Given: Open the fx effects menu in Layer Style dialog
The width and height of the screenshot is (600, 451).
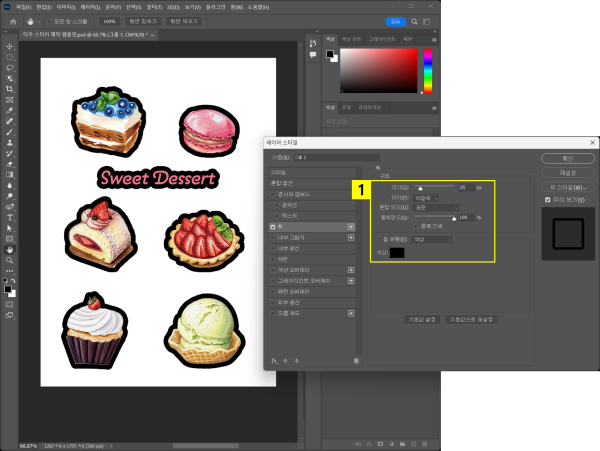Looking at the screenshot, I should tap(274, 361).
